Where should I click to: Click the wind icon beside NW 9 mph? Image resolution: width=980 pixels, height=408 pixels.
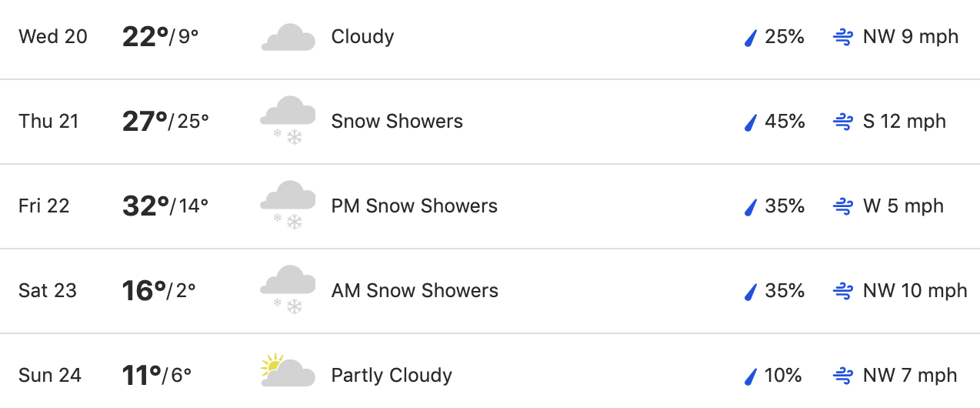click(x=844, y=37)
